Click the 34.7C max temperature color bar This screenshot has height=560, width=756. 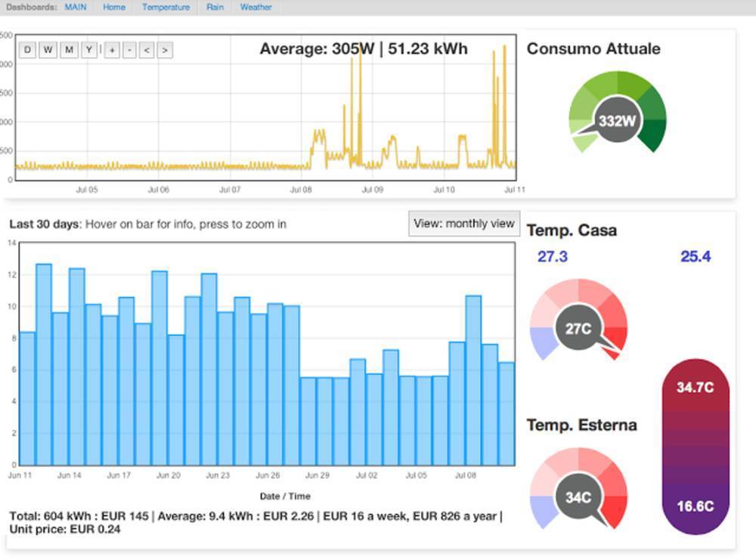(x=696, y=388)
